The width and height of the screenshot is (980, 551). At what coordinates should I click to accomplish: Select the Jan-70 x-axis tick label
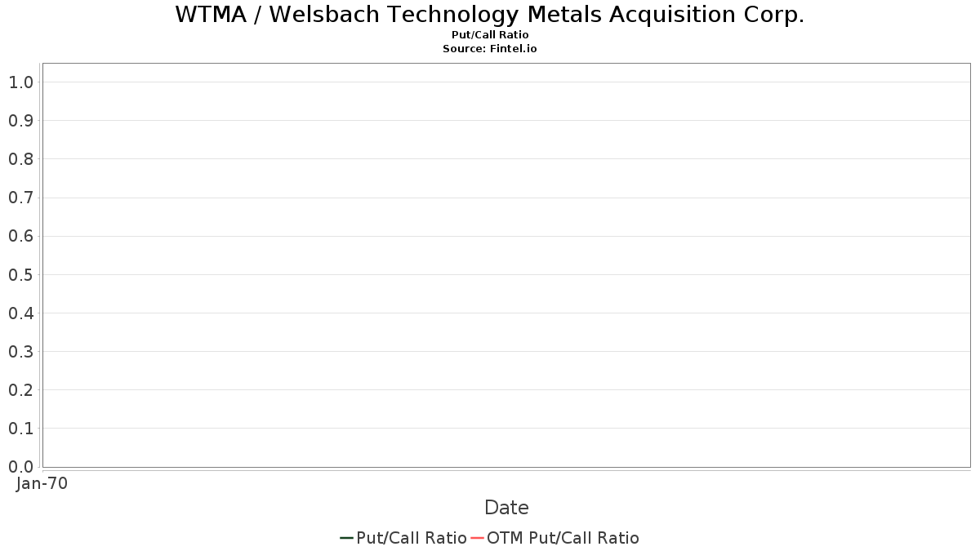[x=42, y=483]
